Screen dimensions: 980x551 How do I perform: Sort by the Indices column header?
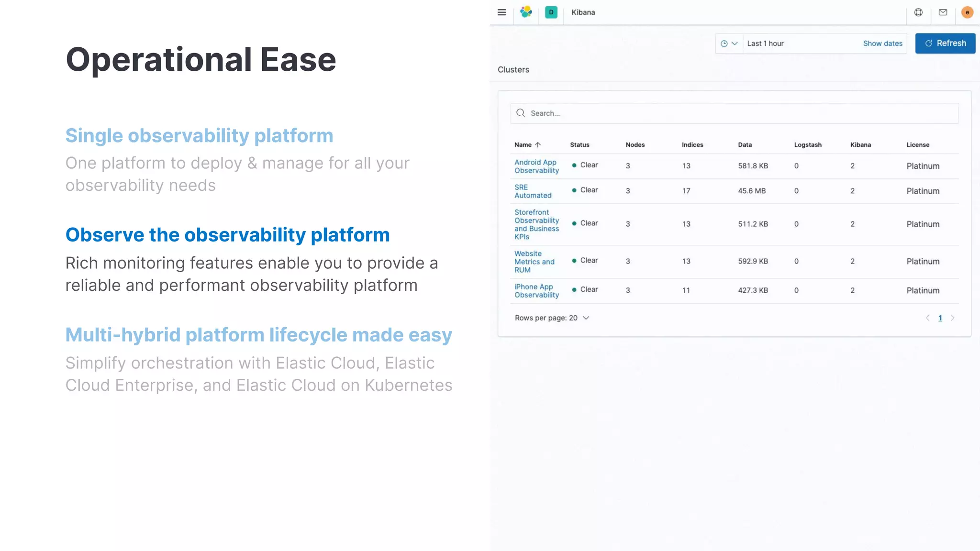692,145
